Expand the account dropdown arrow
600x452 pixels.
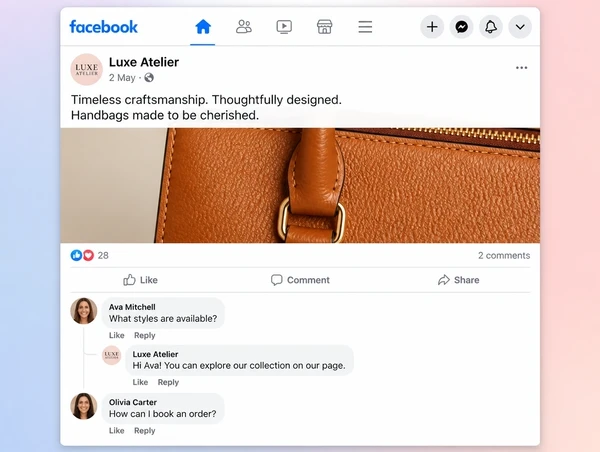point(520,27)
